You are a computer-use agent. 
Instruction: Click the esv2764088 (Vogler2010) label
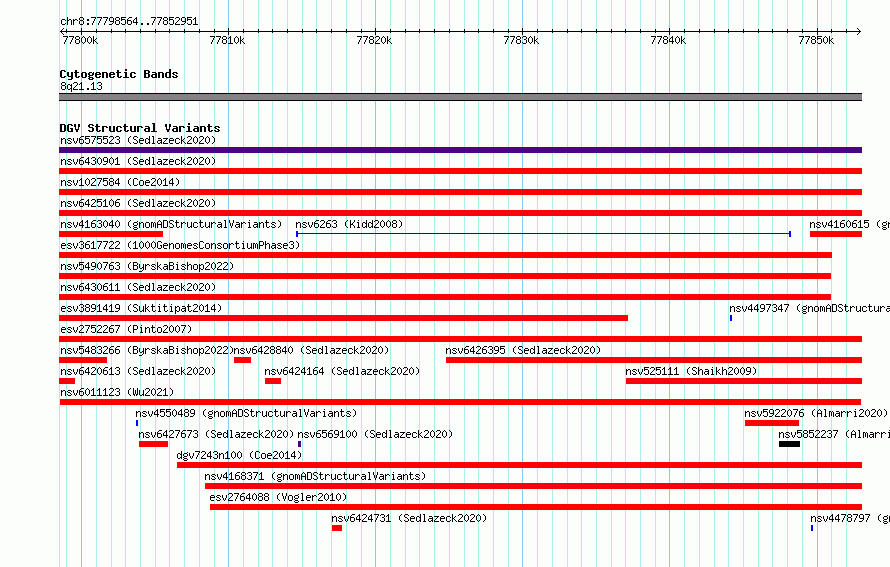[x=278, y=497]
